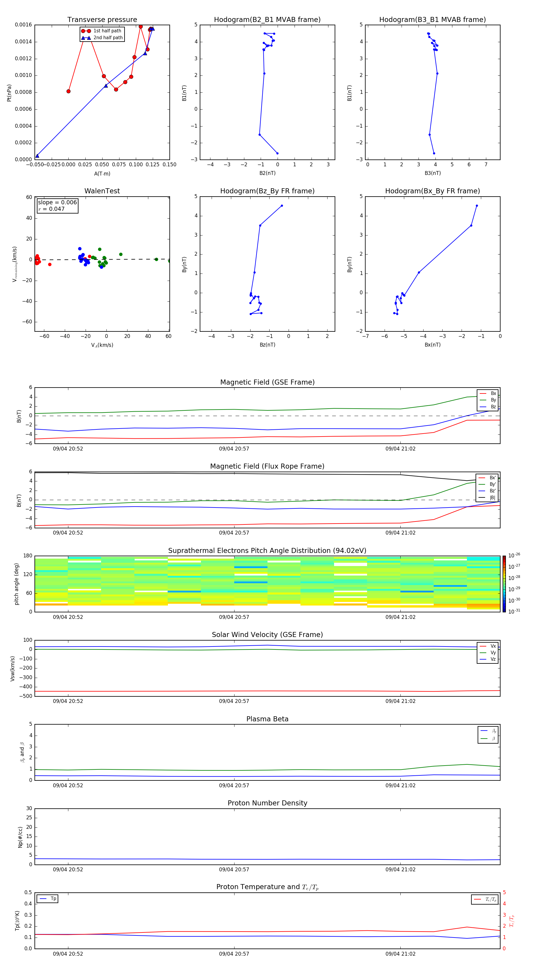Click the Bx legend entry in GSE plot
Image resolution: width=535 pixels, height=980 pixels.
point(488,393)
